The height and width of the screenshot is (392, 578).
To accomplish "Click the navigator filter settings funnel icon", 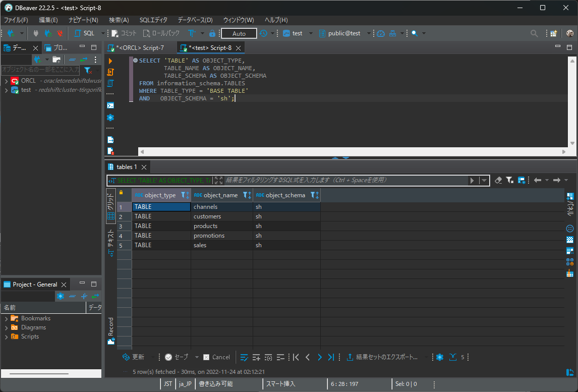I will pos(88,70).
